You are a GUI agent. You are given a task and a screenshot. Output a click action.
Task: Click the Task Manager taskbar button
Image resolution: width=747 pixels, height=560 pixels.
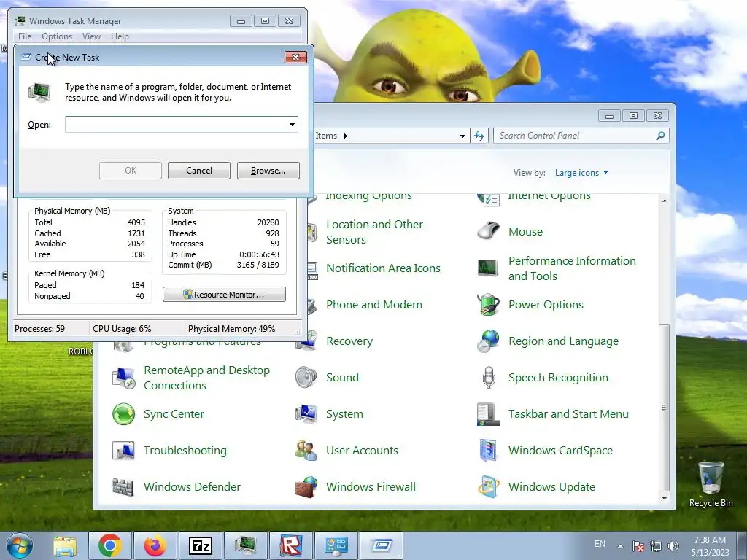click(246, 545)
